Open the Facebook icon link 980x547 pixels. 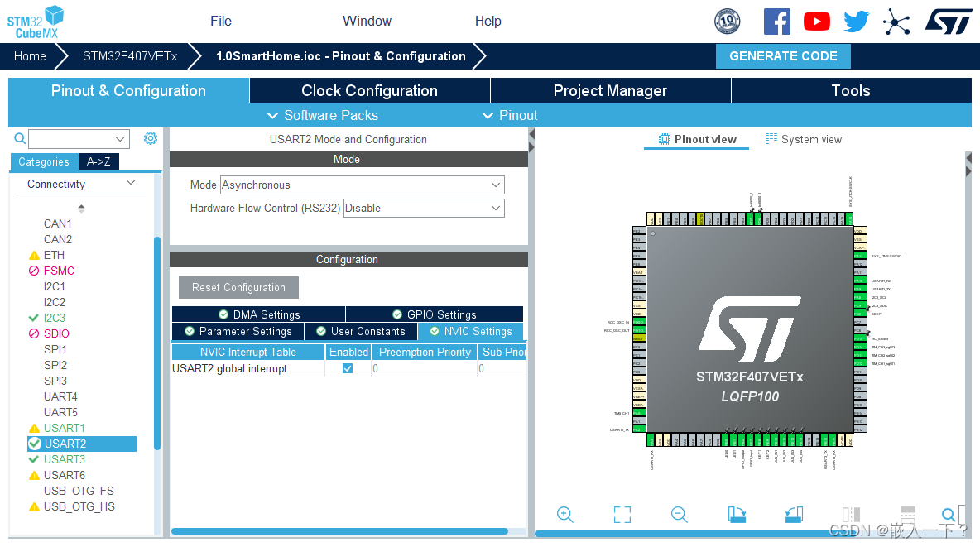777,22
